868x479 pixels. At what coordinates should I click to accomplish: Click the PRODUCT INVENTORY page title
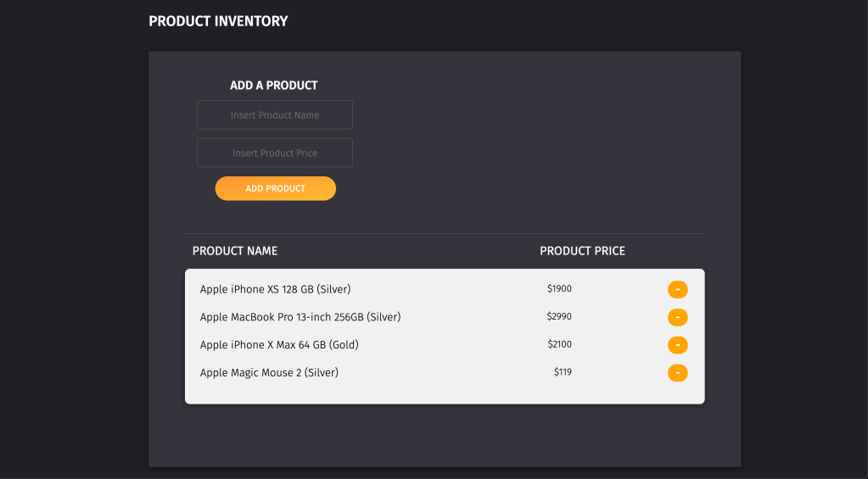pos(218,21)
